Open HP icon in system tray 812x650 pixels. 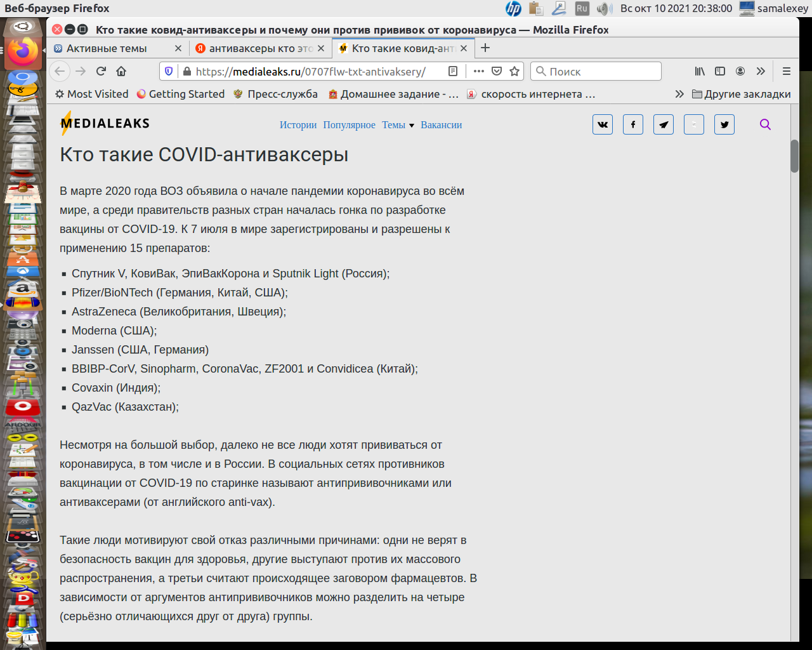(513, 8)
